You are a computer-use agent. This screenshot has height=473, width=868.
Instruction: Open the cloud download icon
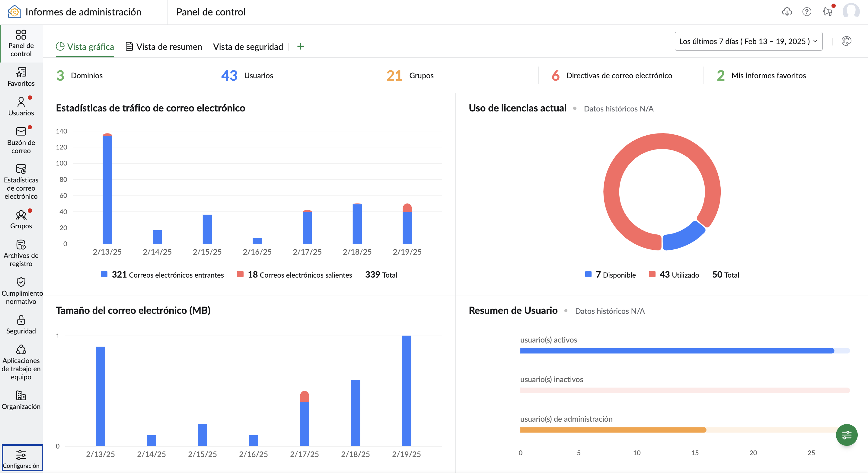coord(787,12)
